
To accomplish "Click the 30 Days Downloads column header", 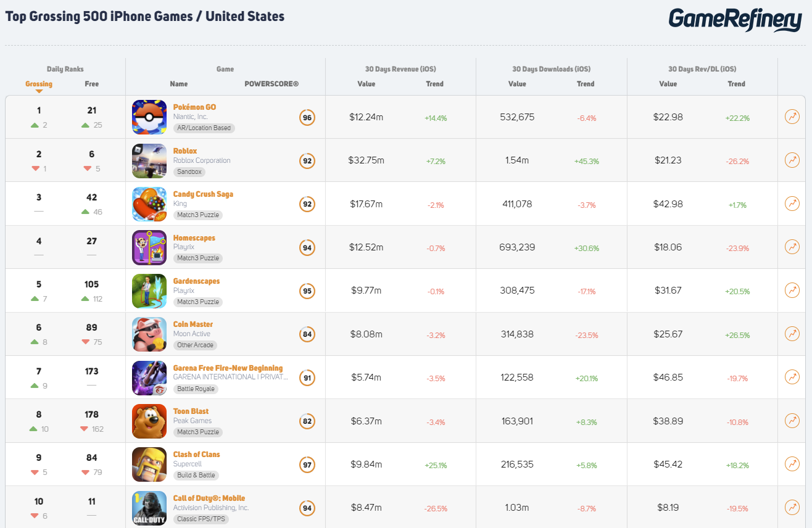I will click(x=550, y=68).
